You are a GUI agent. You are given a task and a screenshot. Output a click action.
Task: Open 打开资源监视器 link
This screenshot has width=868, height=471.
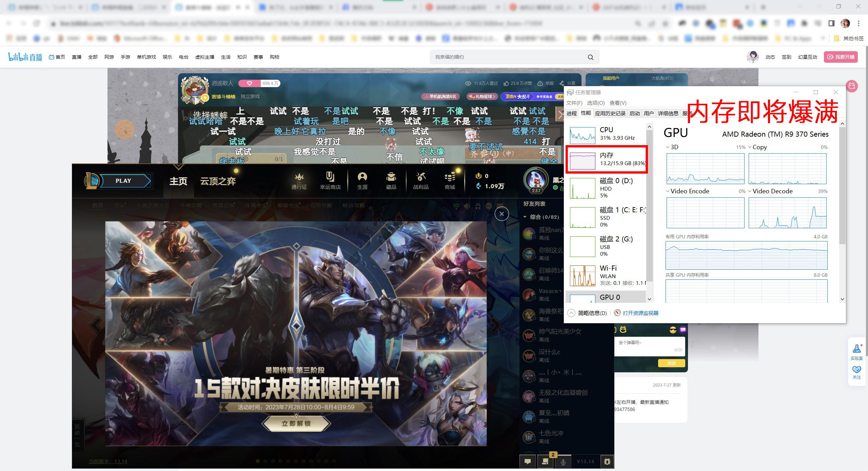(x=640, y=313)
